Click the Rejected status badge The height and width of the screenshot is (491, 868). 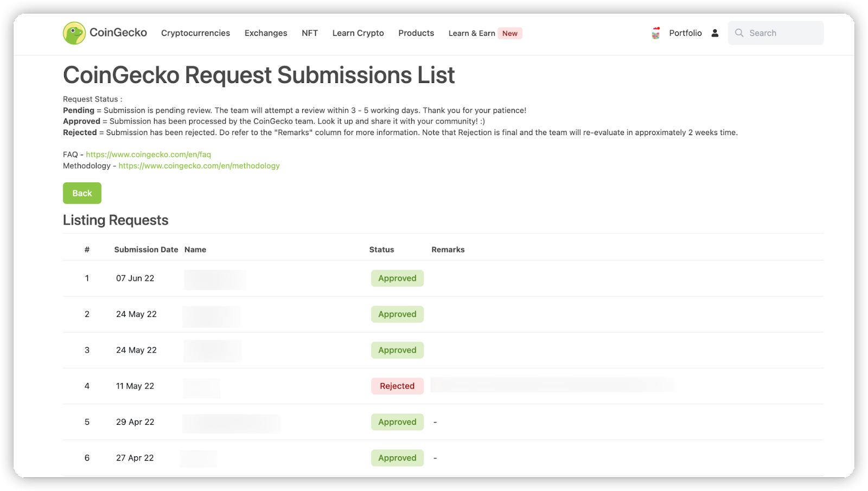397,386
